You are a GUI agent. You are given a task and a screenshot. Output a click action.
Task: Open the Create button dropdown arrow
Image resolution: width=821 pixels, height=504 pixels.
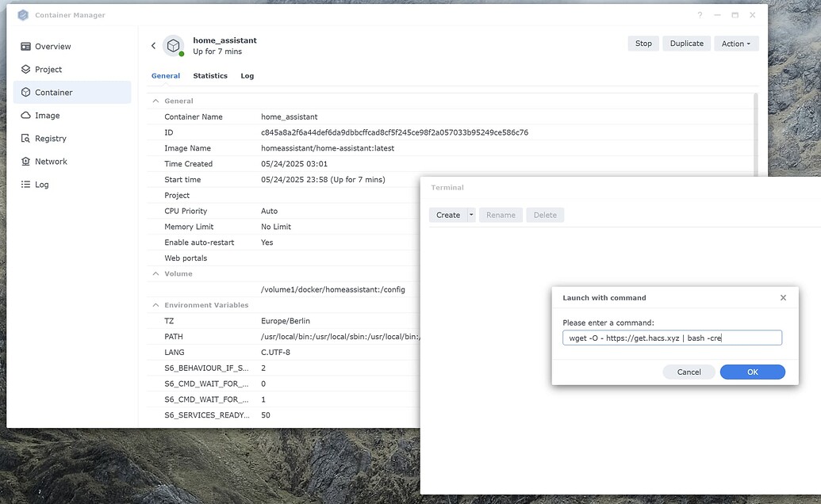(471, 215)
